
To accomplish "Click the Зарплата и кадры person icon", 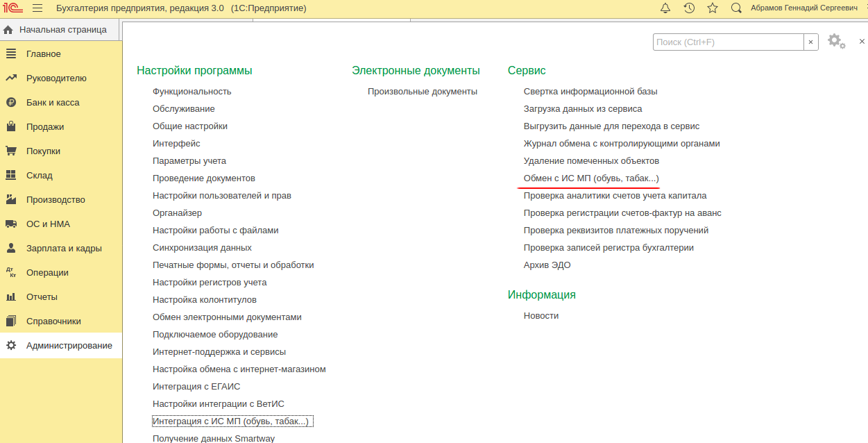I will click(11, 248).
